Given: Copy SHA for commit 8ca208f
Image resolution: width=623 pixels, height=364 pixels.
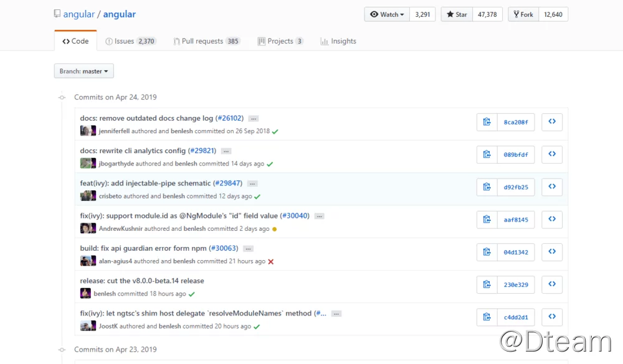Looking at the screenshot, I should (487, 122).
